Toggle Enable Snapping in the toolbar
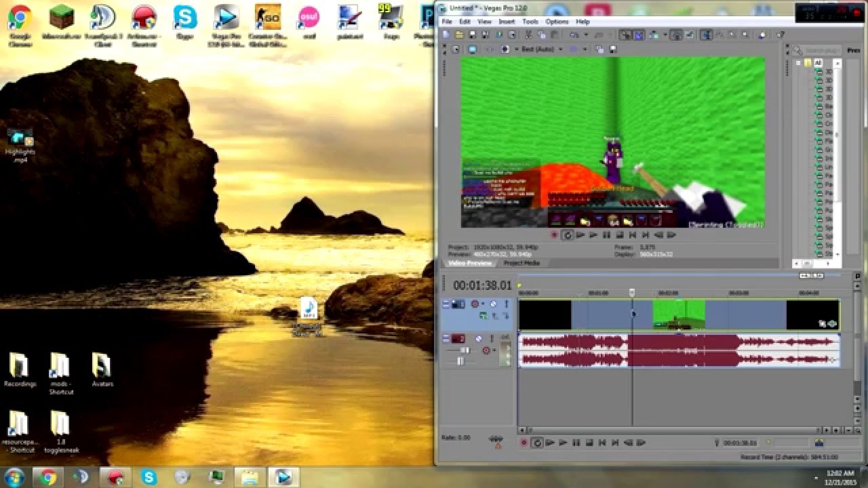The width and height of the screenshot is (868, 488). 626,35
